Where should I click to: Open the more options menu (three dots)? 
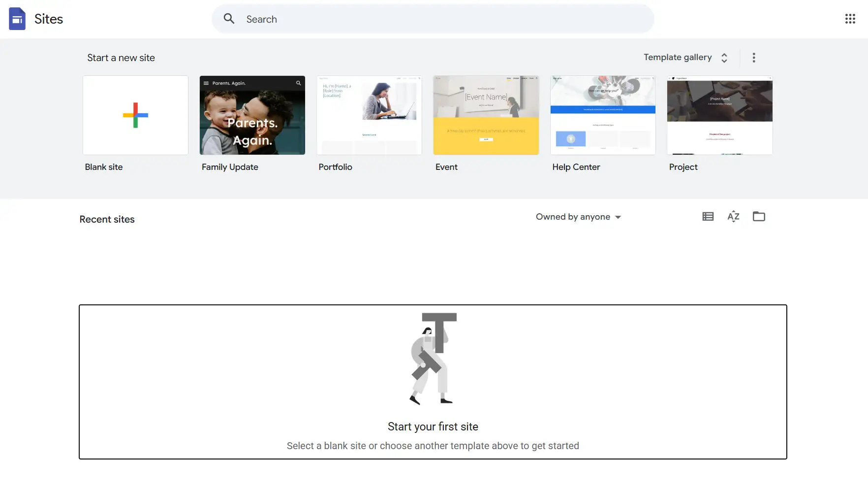click(x=753, y=58)
